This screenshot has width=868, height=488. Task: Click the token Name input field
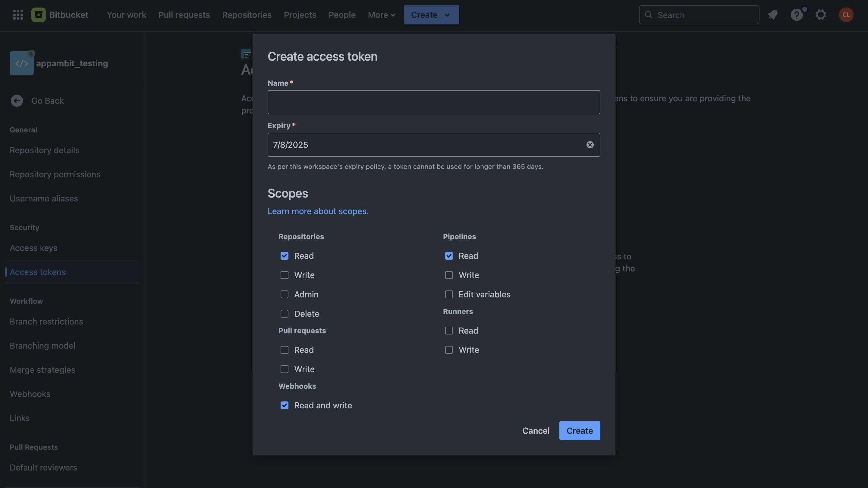[x=434, y=102]
